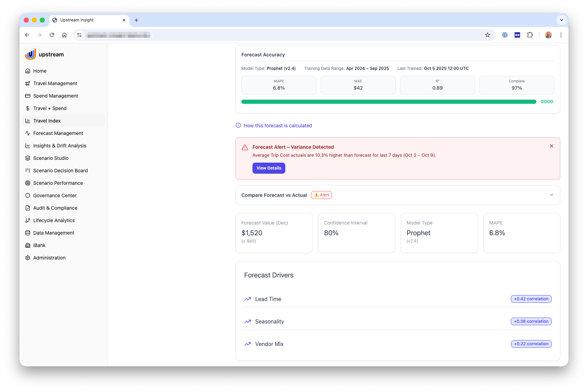Click the Travel Management airplane icon

pos(28,83)
